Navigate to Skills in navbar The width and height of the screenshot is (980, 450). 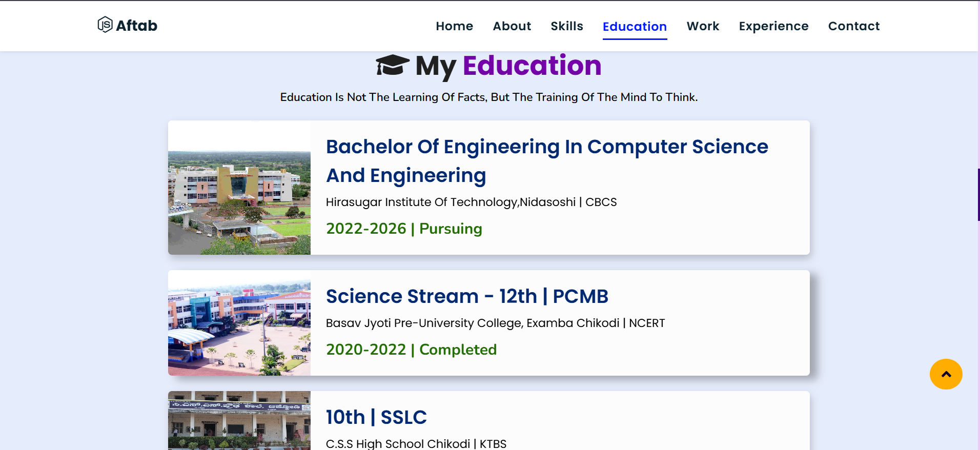[566, 26]
